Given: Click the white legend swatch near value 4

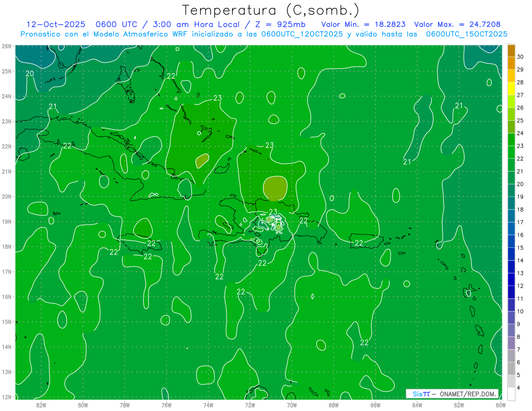Looking at the screenshot, I should 511,394.
